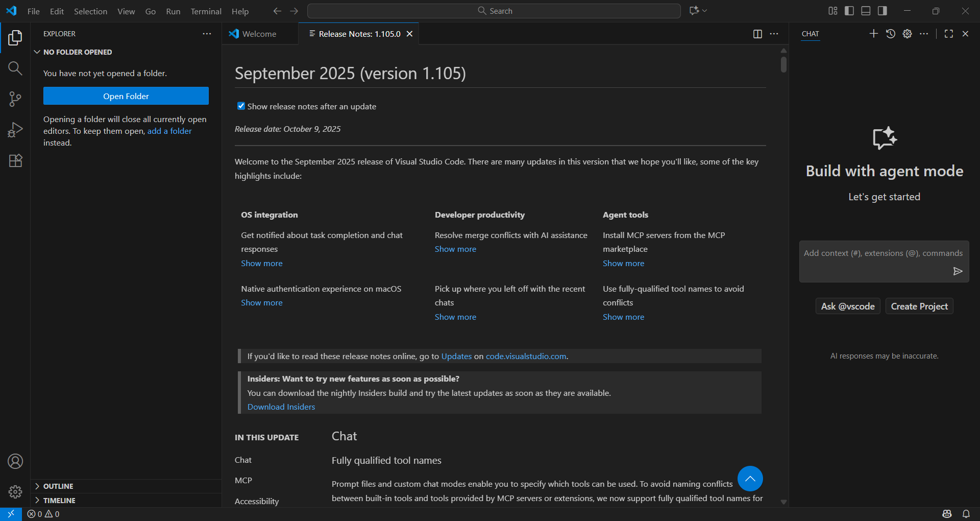Open Explorer Views and More Actions menu
Screen dimensions: 980x521
pyautogui.click(x=207, y=34)
